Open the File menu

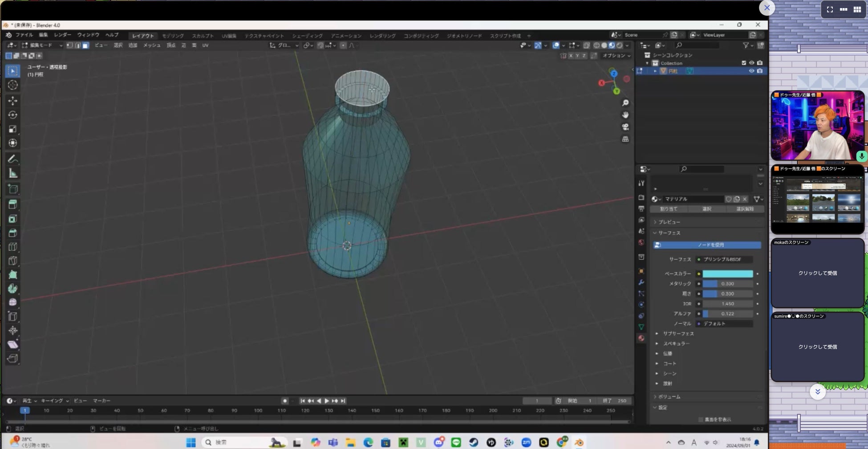click(24, 35)
